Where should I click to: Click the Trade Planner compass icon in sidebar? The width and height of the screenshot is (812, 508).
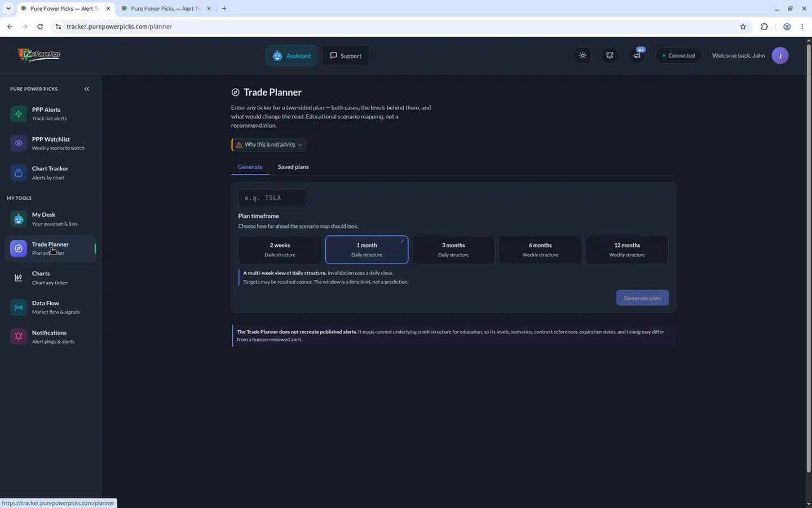coord(19,248)
